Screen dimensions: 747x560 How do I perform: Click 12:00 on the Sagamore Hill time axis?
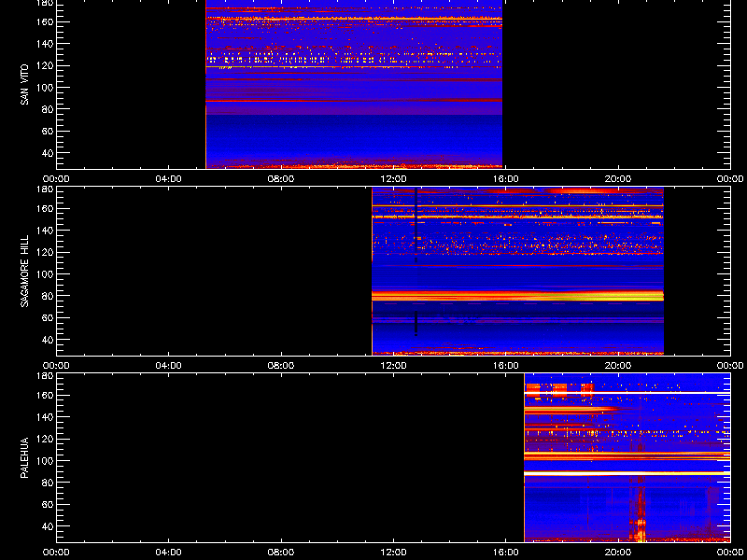[393, 366]
